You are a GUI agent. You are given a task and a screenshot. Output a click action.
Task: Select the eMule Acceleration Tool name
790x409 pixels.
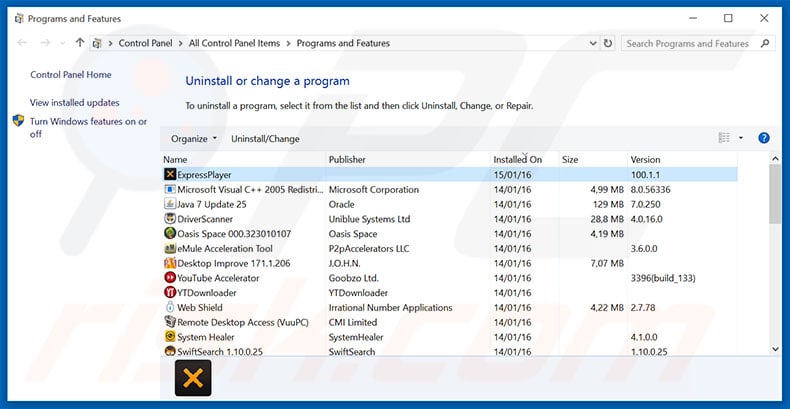225,248
